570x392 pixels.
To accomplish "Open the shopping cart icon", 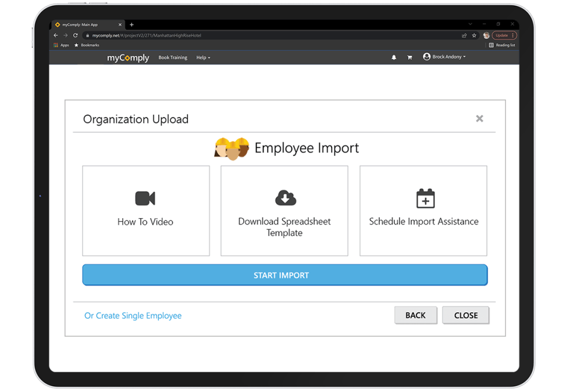I will (x=409, y=56).
